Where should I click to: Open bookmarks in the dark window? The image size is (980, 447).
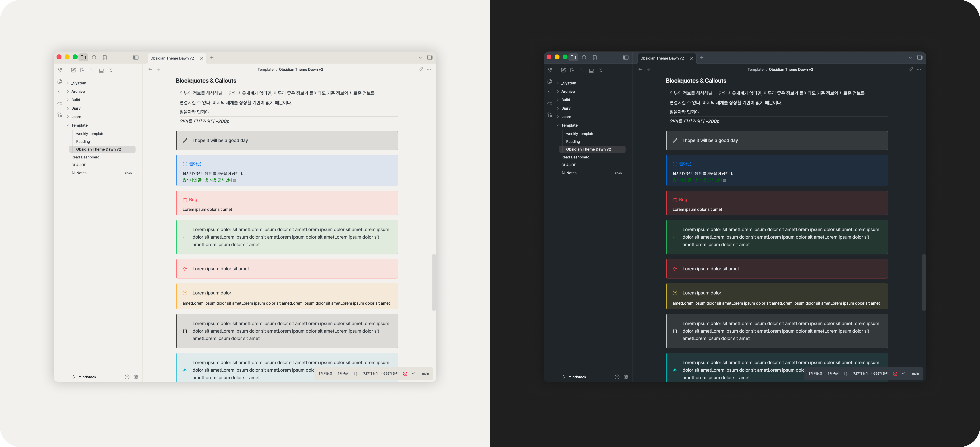(595, 57)
